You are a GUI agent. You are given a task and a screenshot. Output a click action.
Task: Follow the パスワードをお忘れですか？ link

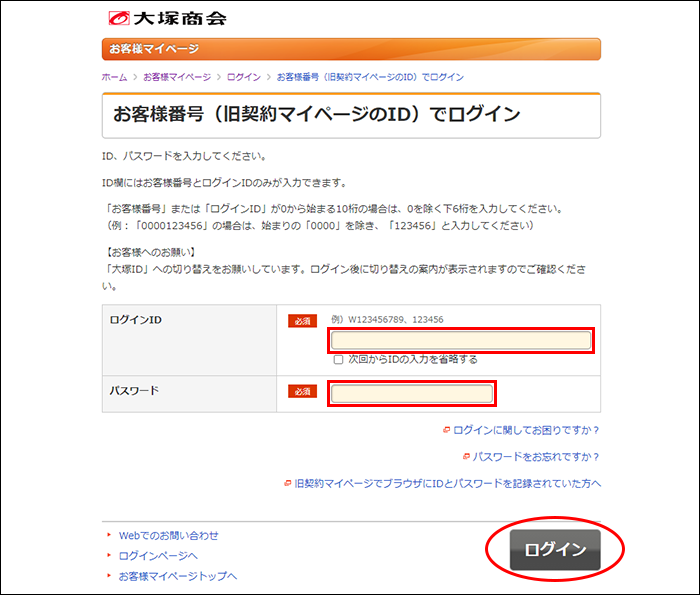tap(536, 456)
